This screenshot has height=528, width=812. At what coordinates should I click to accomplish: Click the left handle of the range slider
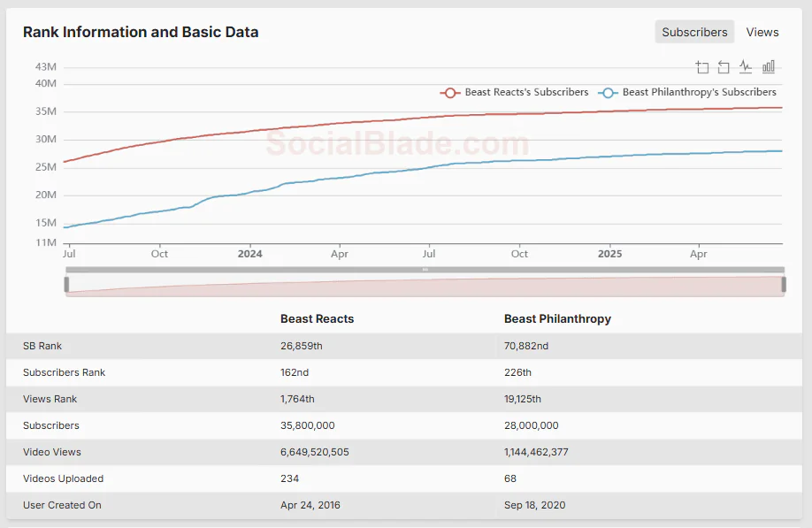67,284
